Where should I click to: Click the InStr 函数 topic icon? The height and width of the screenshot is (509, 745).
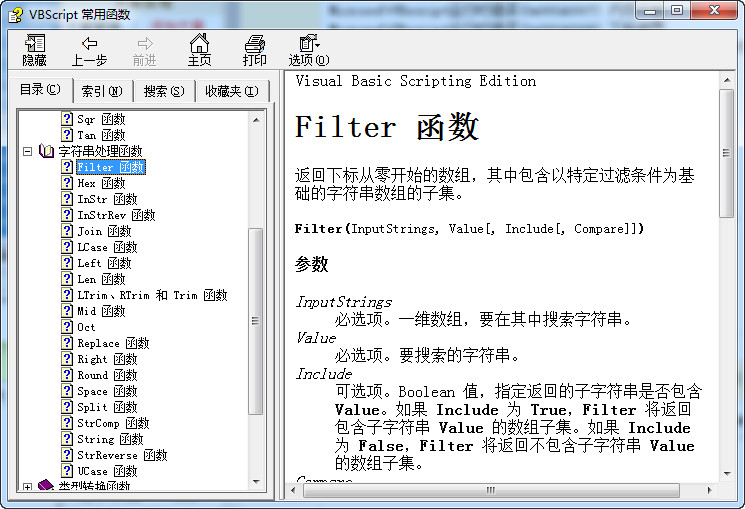tap(67, 199)
